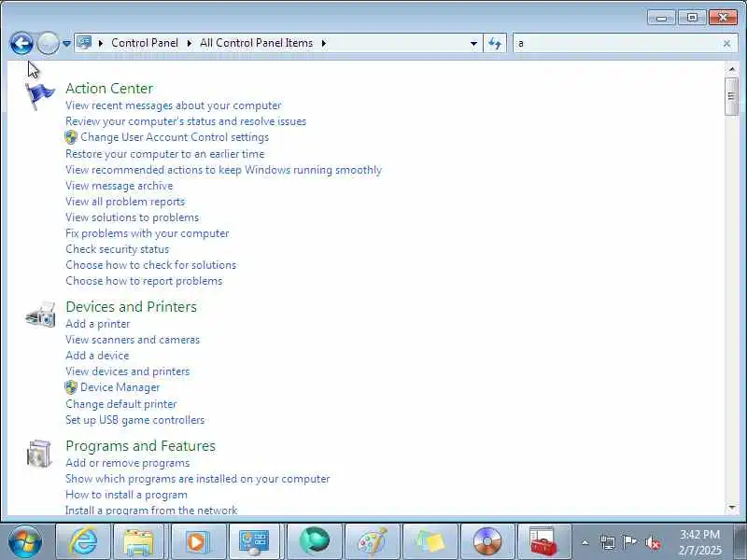Open Install a program from the network

click(x=151, y=510)
